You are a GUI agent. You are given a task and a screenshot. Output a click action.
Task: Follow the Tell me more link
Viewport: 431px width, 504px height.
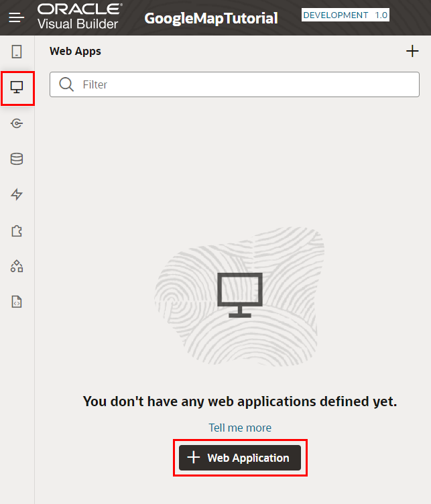[x=240, y=428]
